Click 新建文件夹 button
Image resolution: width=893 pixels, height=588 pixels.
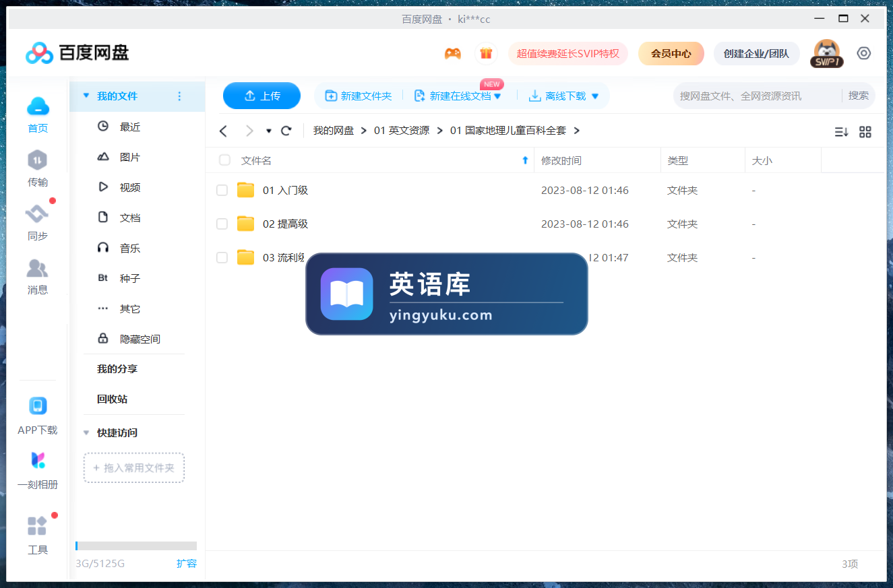pos(359,96)
